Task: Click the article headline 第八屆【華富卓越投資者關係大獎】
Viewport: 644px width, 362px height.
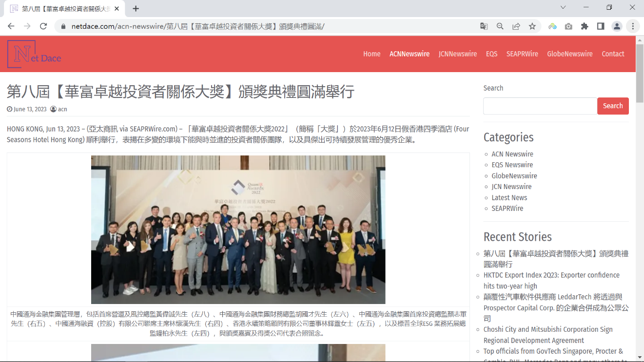Action: pyautogui.click(x=180, y=92)
